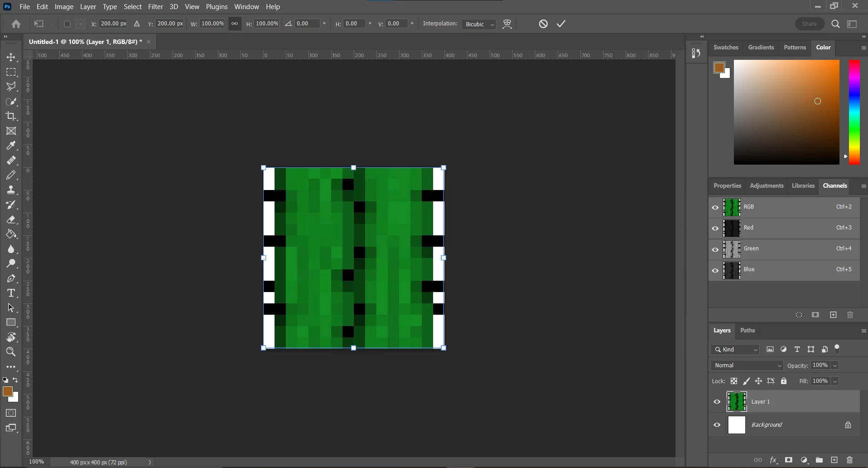Select the Frame tool
The height and width of the screenshot is (468, 868).
click(11, 131)
